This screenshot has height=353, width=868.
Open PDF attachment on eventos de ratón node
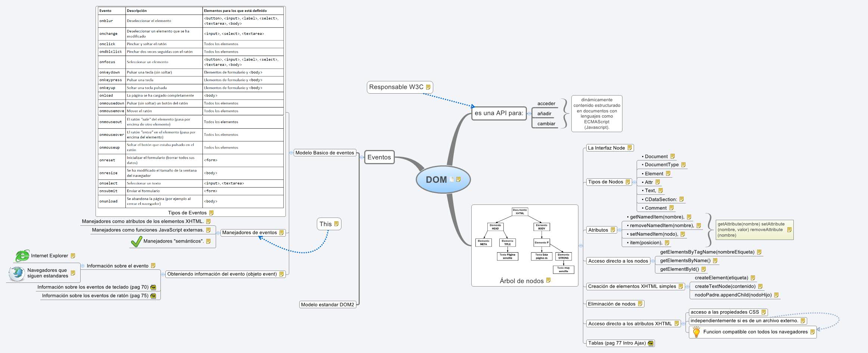pyautogui.click(x=153, y=296)
